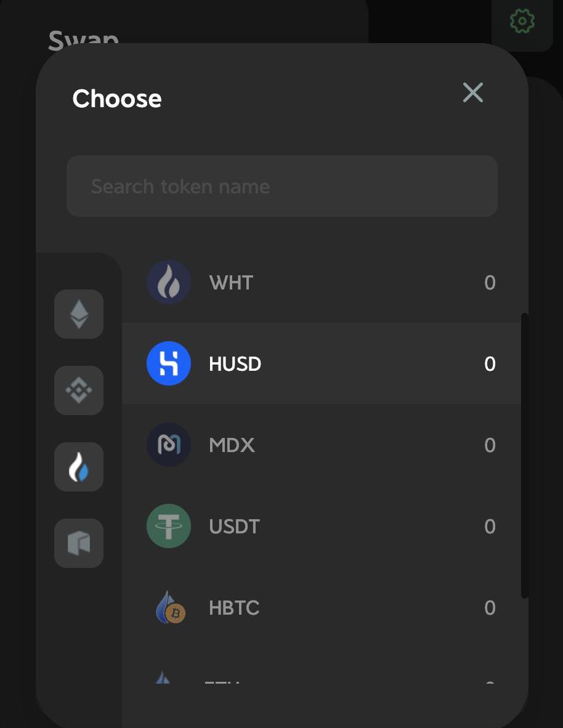Click the blue HUSD token icon
The height and width of the screenshot is (728, 563).
169,363
